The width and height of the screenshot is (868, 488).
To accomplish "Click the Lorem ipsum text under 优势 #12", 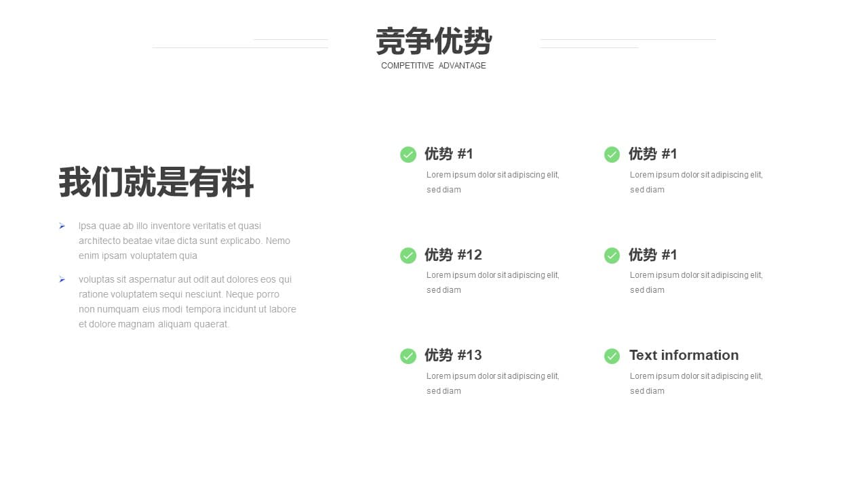I will pos(493,283).
